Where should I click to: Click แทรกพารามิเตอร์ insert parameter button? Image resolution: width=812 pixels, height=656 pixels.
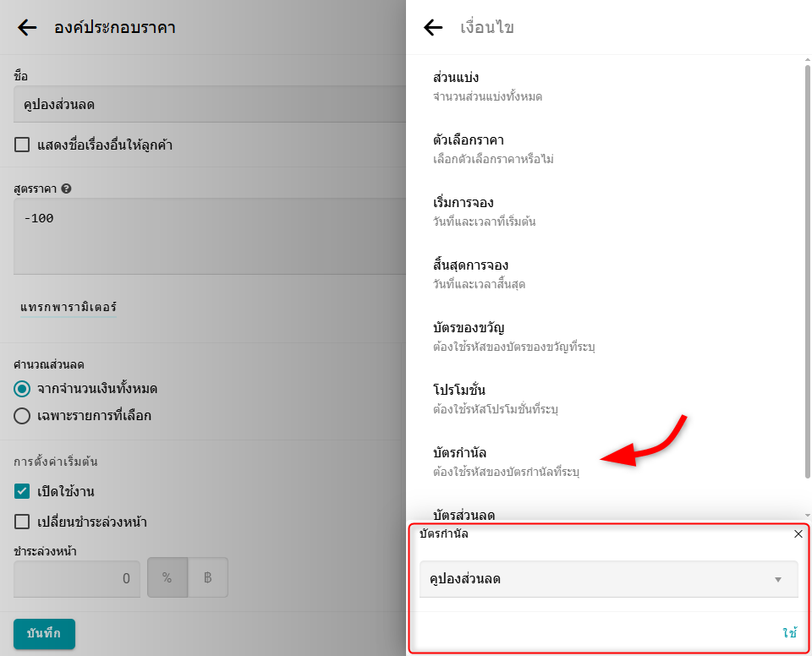tap(69, 307)
